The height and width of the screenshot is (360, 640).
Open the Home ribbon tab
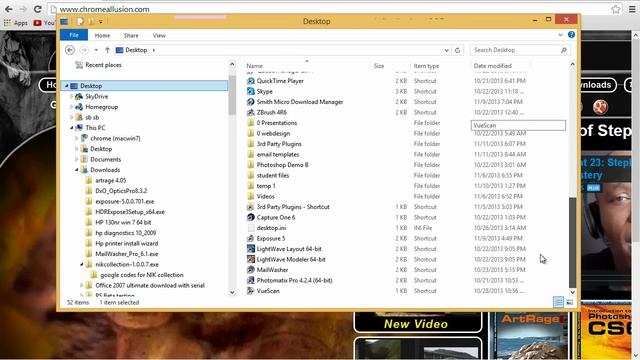pos(102,36)
